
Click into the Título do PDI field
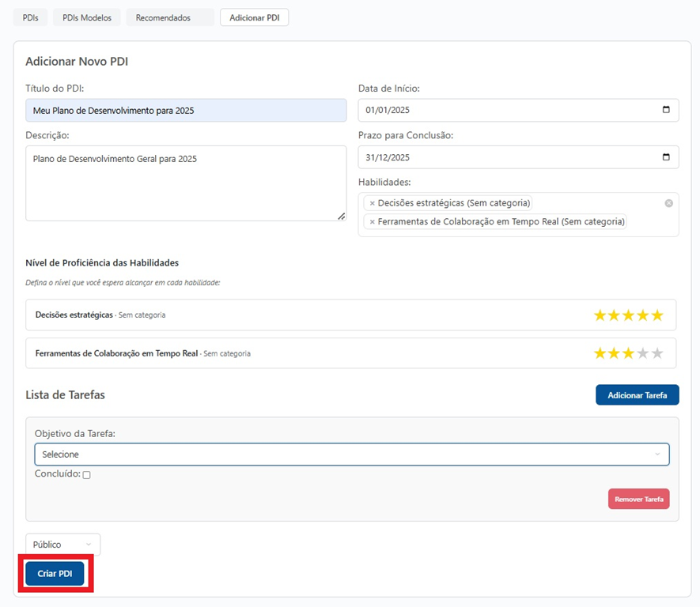pyautogui.click(x=186, y=111)
